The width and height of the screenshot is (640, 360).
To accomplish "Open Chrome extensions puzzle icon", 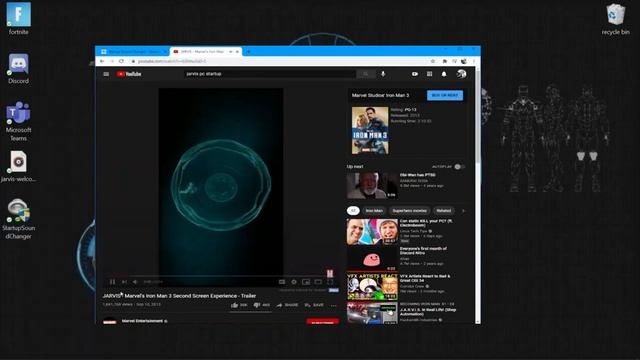I will [x=444, y=61].
